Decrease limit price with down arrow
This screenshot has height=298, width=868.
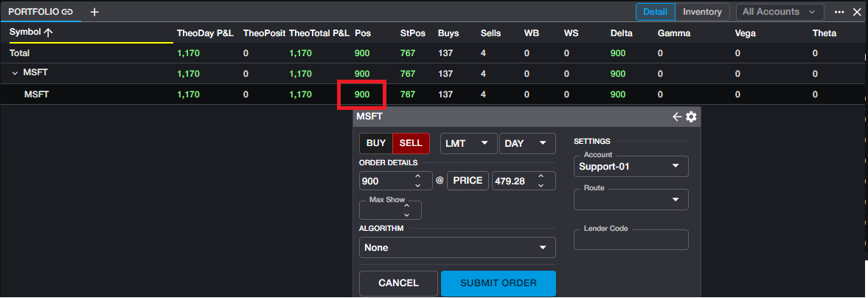[x=541, y=185]
